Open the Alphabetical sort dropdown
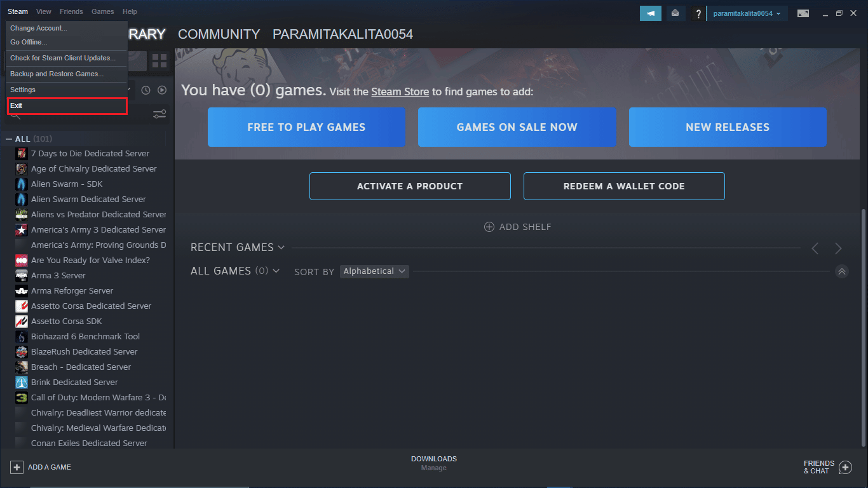 [x=374, y=271]
